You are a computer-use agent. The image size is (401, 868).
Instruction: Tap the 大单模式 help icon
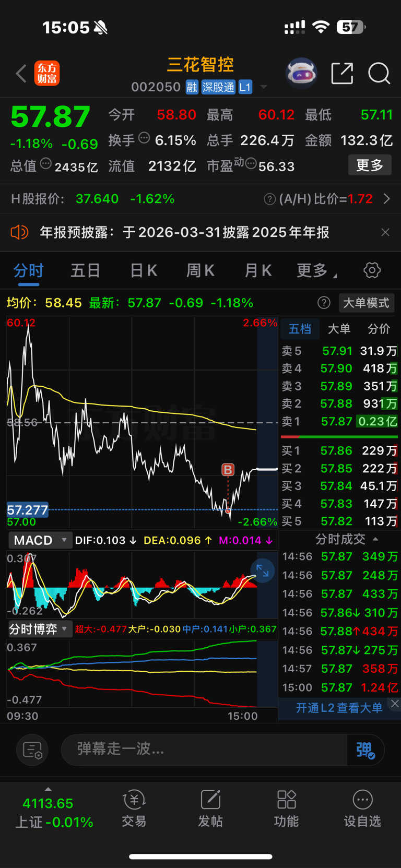(324, 303)
